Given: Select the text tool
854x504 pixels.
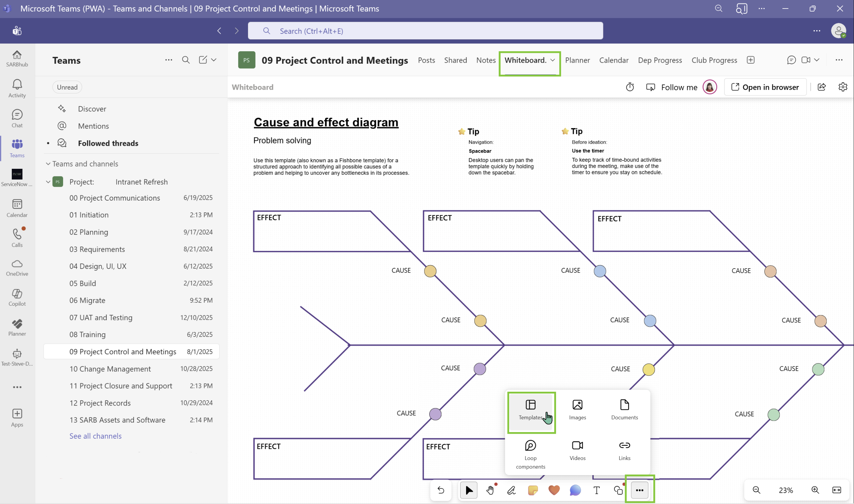Looking at the screenshot, I should click(596, 490).
